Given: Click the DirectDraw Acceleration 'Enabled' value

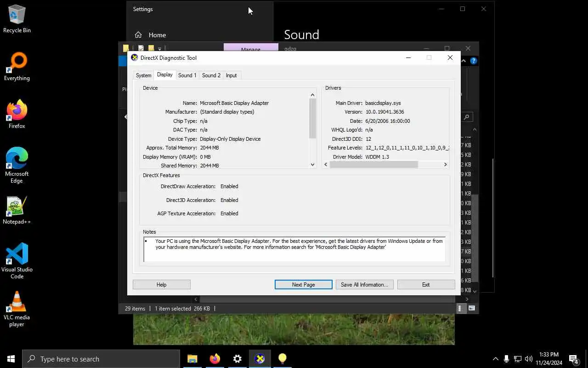Looking at the screenshot, I should pyautogui.click(x=229, y=186).
